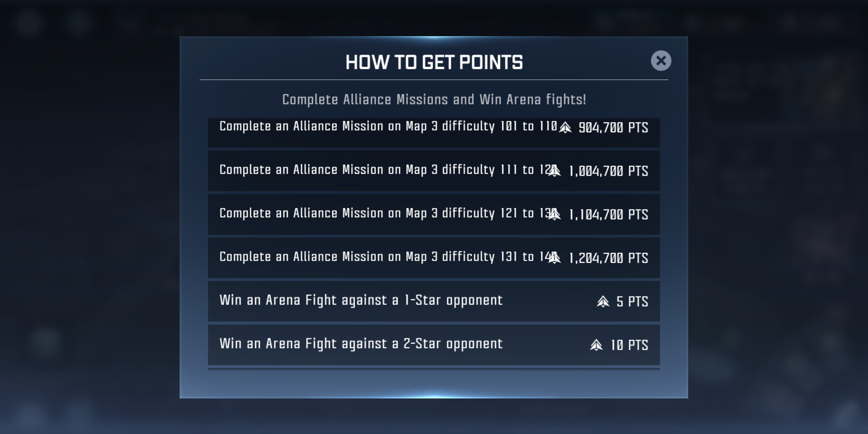Click points icon beside 1,204,700 PTS

tap(555, 258)
